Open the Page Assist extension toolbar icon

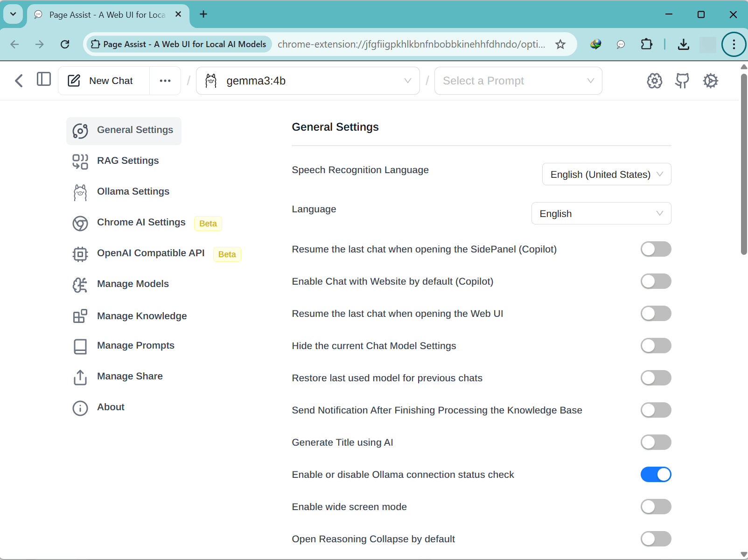coord(621,44)
